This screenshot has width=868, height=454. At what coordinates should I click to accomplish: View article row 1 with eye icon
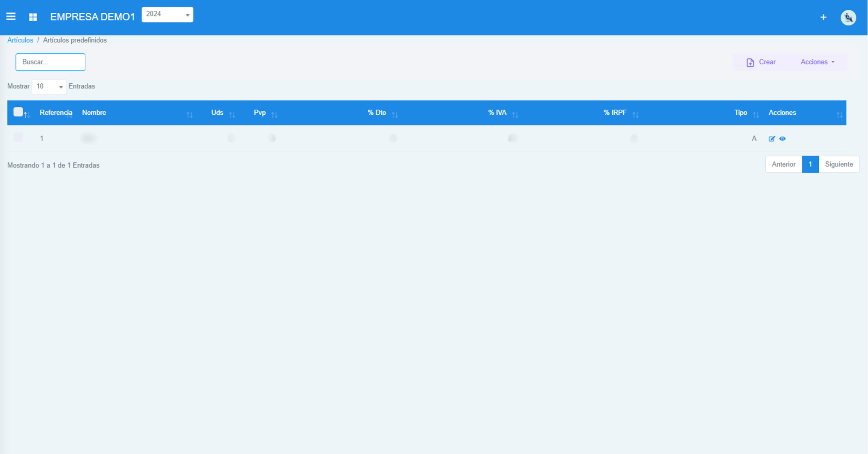coord(782,139)
